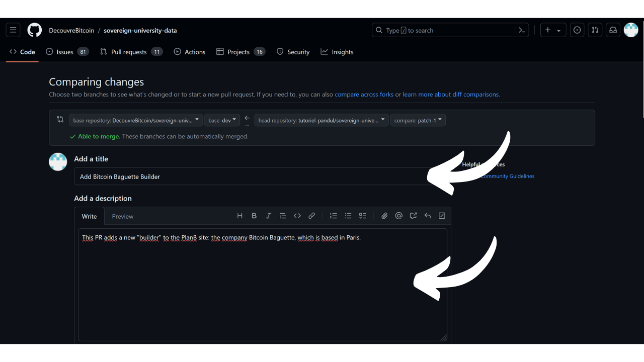The image size is (644, 362).
Task: Switch to the Preview tab
Action: pyautogui.click(x=122, y=216)
